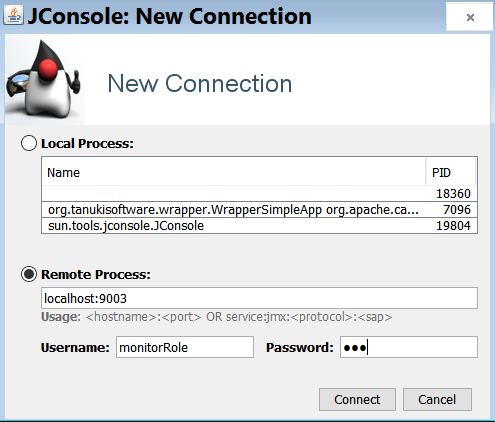Focus the localhost:9003 remote address field
This screenshot has height=422, width=495.
point(259,298)
